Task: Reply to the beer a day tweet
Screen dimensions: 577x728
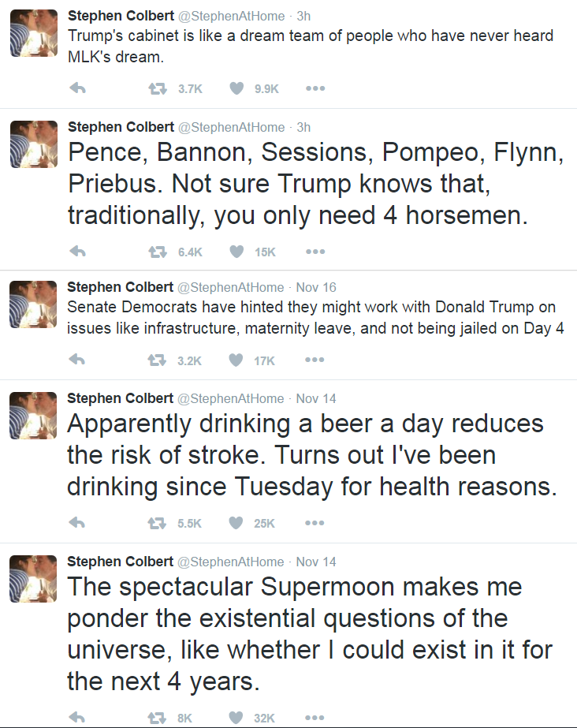Action: tap(77, 523)
